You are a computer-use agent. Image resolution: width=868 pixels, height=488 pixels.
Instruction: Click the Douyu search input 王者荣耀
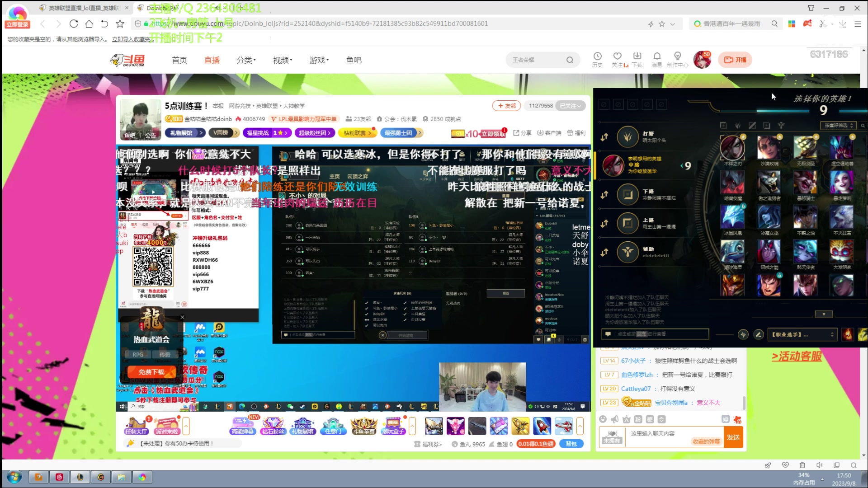point(536,60)
